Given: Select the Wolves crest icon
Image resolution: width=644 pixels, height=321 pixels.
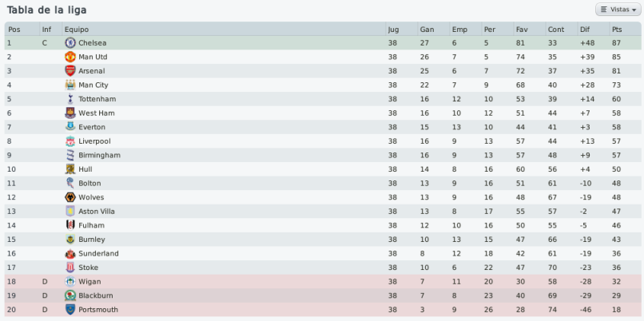Looking at the screenshot, I should click(70, 197).
